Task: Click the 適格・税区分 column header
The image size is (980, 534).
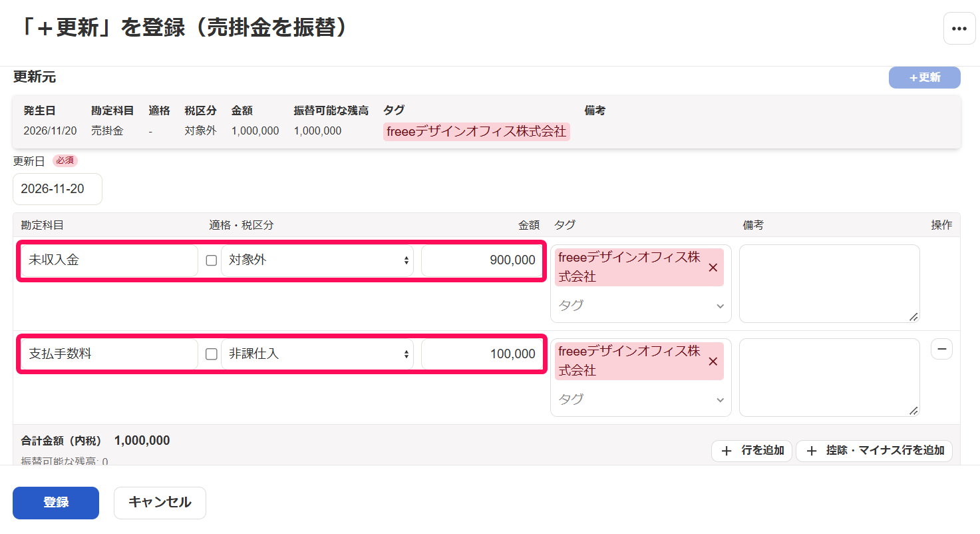Action: [242, 226]
